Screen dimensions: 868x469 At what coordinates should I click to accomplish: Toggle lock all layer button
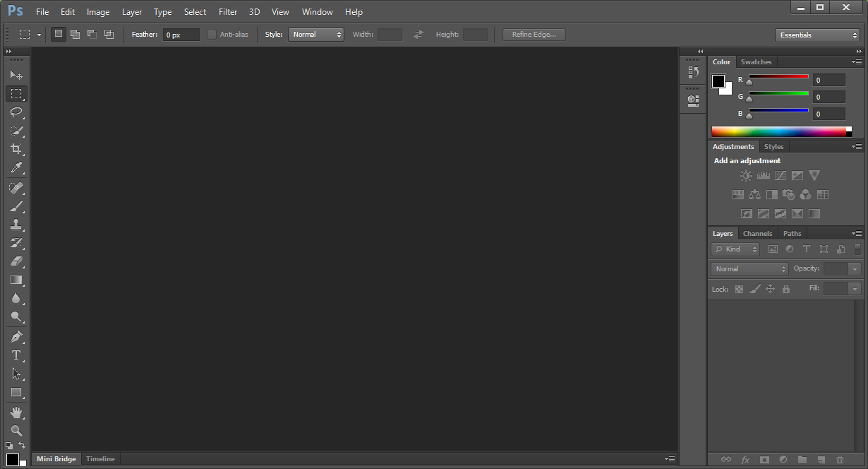786,289
